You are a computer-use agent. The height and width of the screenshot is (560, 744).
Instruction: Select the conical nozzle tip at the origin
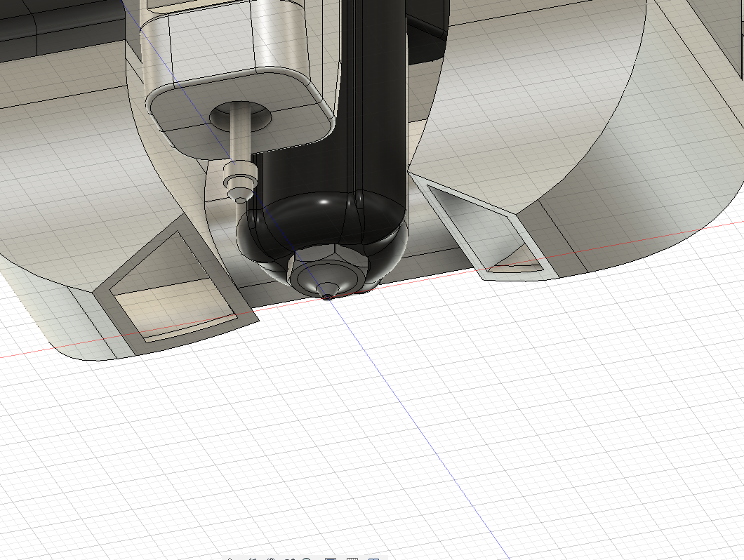coord(328,290)
